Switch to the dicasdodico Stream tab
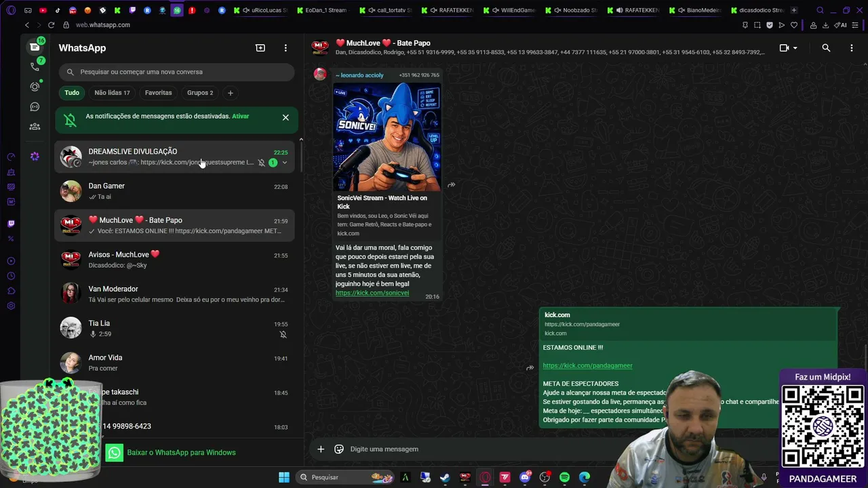This screenshot has width=868, height=488. tap(757, 10)
